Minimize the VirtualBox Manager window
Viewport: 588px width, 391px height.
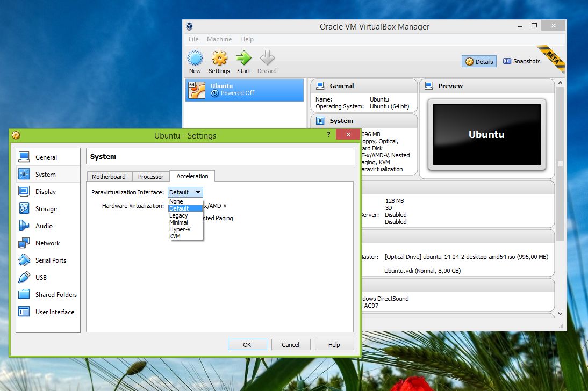pyautogui.click(x=520, y=26)
